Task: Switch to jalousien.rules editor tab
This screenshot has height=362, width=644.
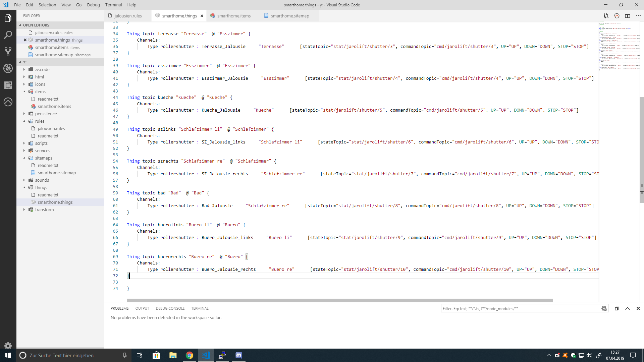Action: pos(128,16)
